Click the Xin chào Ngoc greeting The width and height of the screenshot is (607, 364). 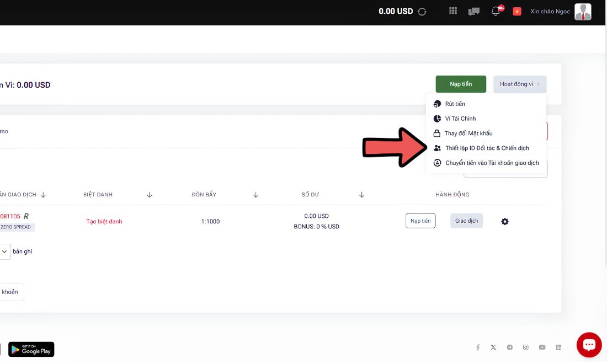click(550, 12)
